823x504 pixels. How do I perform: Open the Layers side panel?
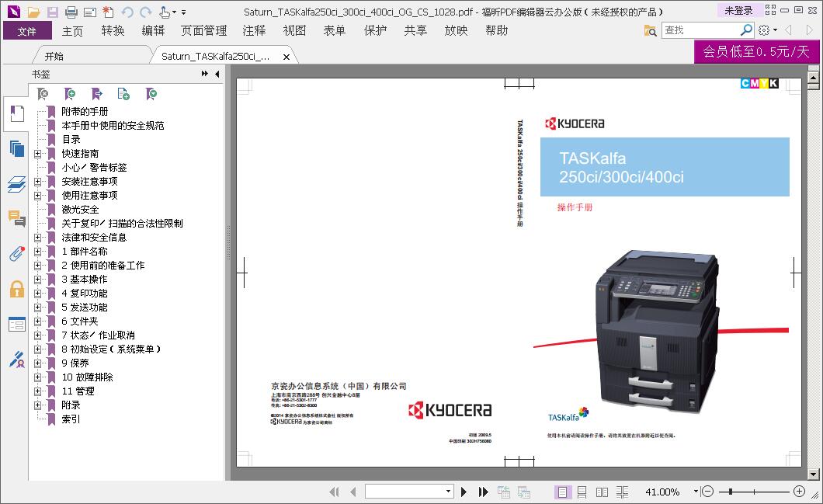point(17,184)
